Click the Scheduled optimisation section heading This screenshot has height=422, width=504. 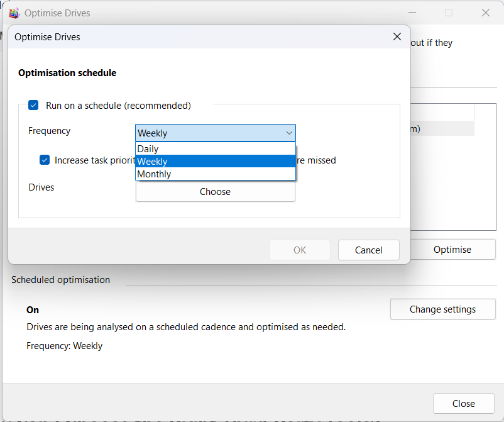(60, 280)
